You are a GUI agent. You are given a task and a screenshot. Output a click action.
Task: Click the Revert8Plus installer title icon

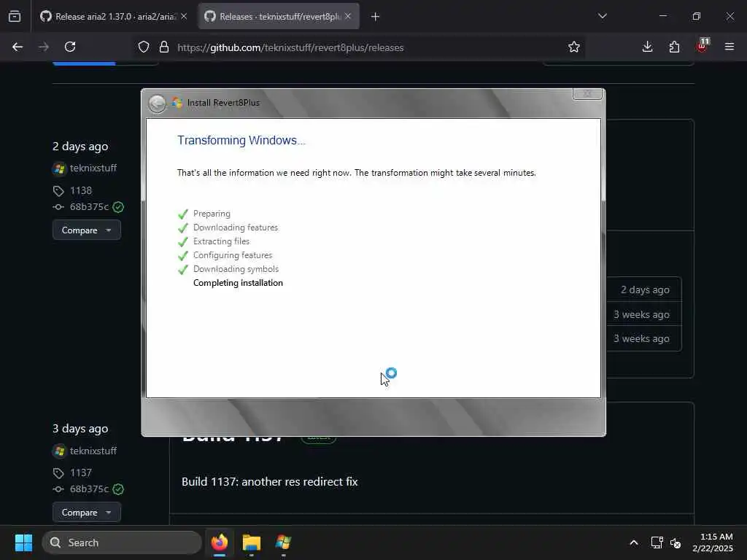pyautogui.click(x=177, y=102)
